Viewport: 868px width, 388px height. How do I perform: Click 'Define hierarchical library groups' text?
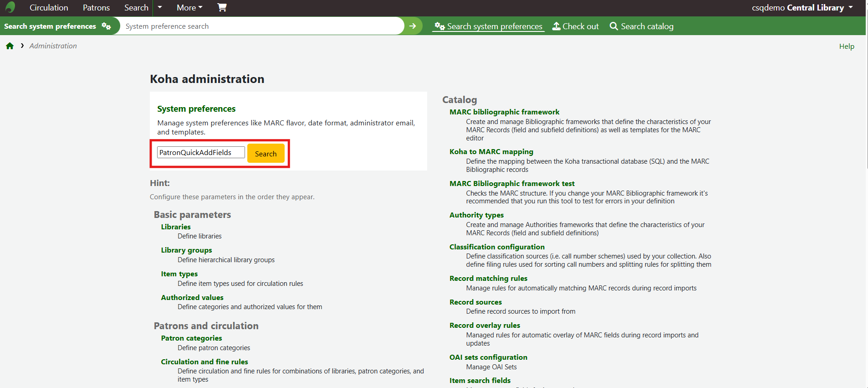(x=226, y=260)
